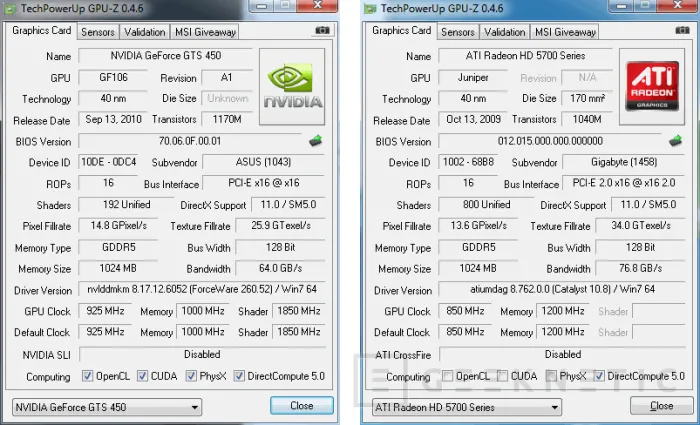Toggle CUDA checkbox in Radeon window

coord(502,376)
